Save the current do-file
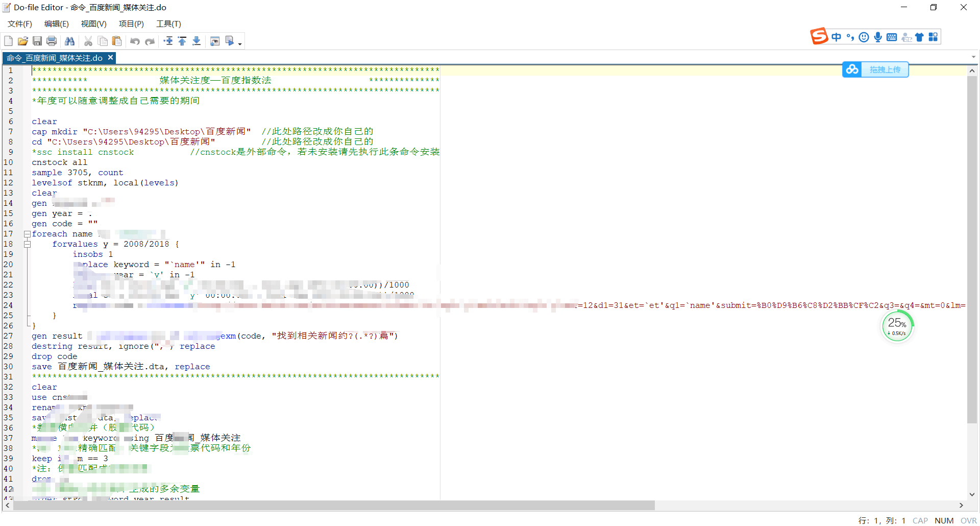This screenshot has width=980, height=526. click(x=37, y=41)
